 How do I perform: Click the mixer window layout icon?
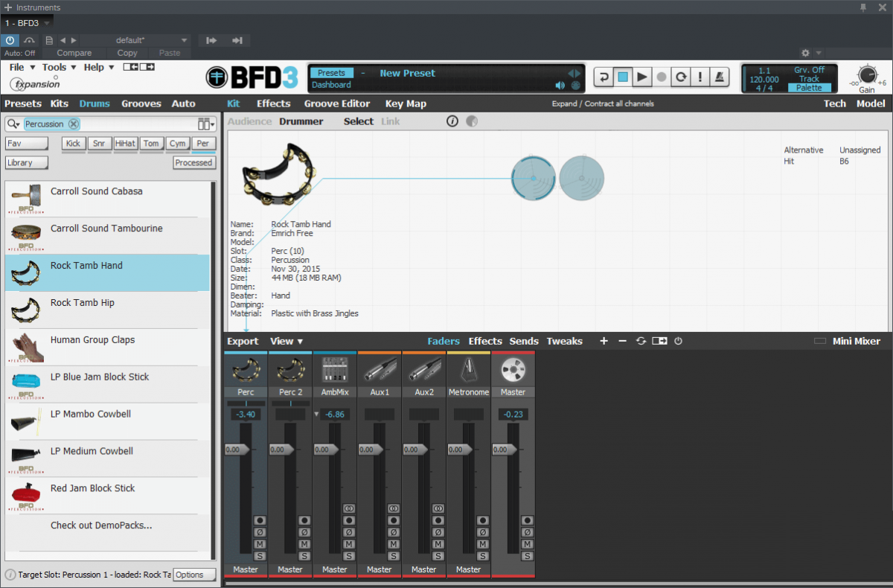point(659,341)
